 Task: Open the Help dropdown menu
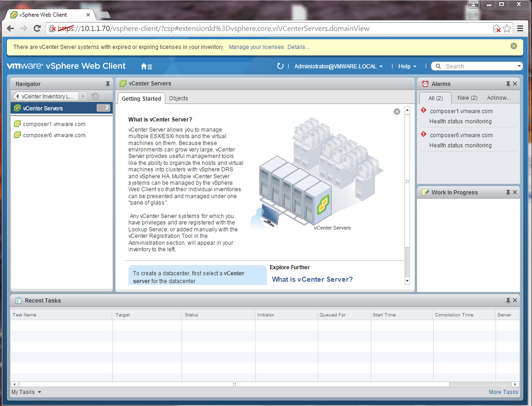pos(407,67)
